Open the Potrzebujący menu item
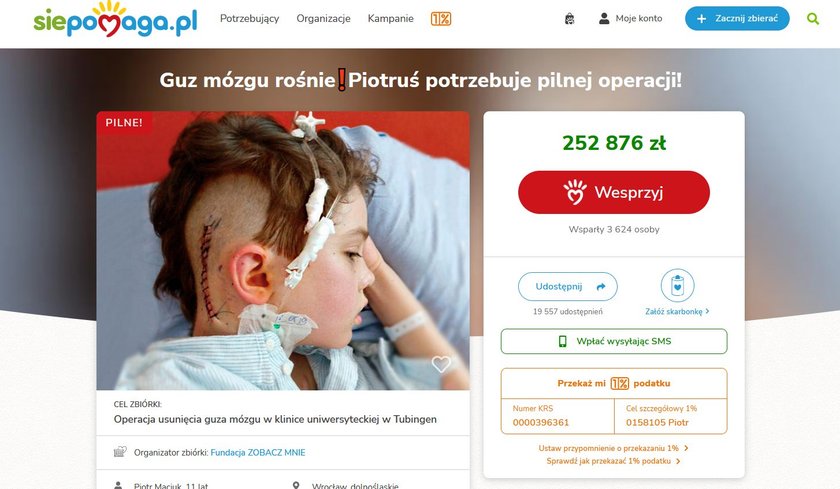The image size is (840, 489). 250,19
